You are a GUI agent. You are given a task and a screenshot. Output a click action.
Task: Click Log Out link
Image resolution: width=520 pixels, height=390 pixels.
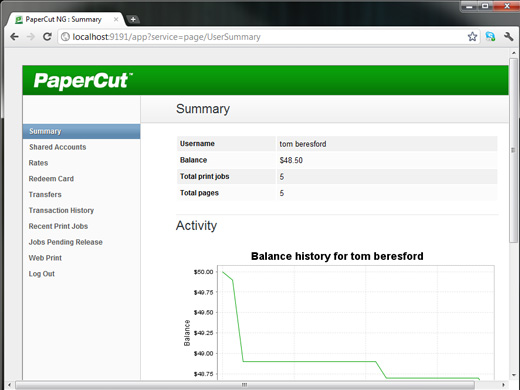pyautogui.click(x=42, y=274)
